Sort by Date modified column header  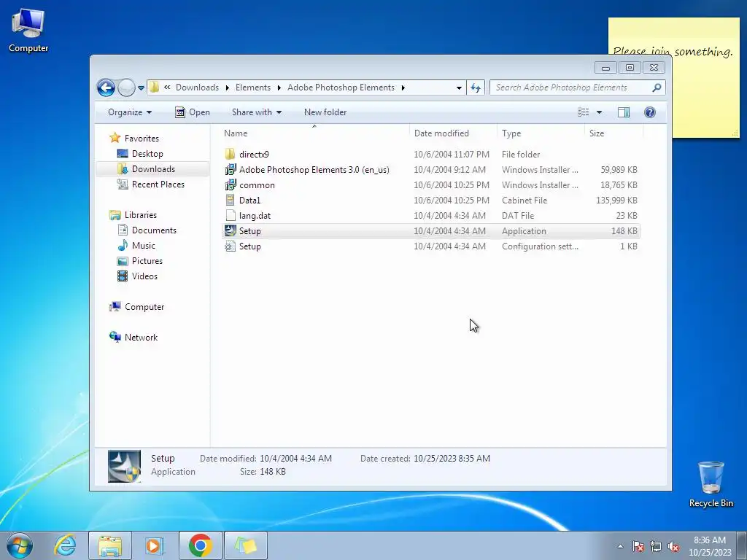452,133
